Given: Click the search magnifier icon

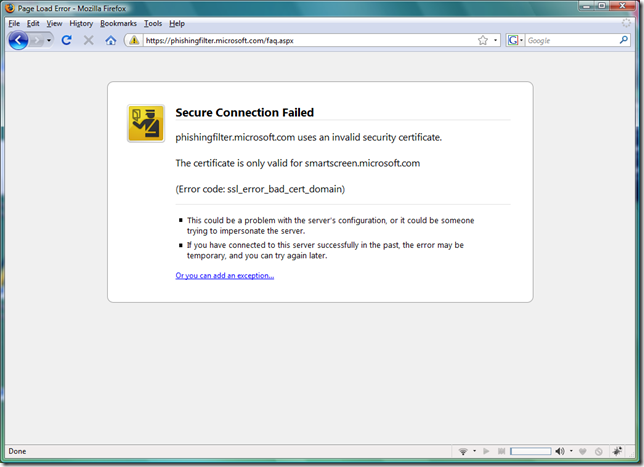Looking at the screenshot, I should tap(623, 40).
